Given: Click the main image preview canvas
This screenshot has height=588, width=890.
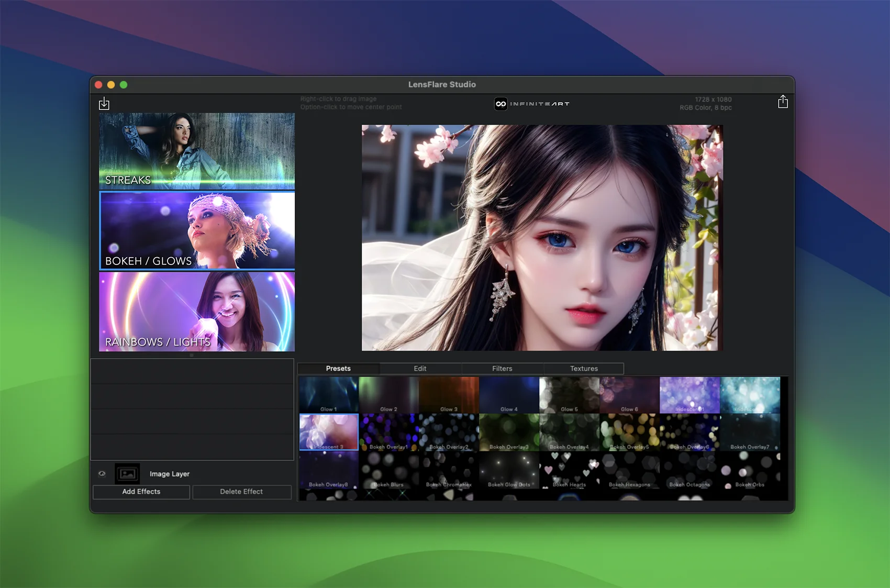Looking at the screenshot, I should click(x=542, y=238).
